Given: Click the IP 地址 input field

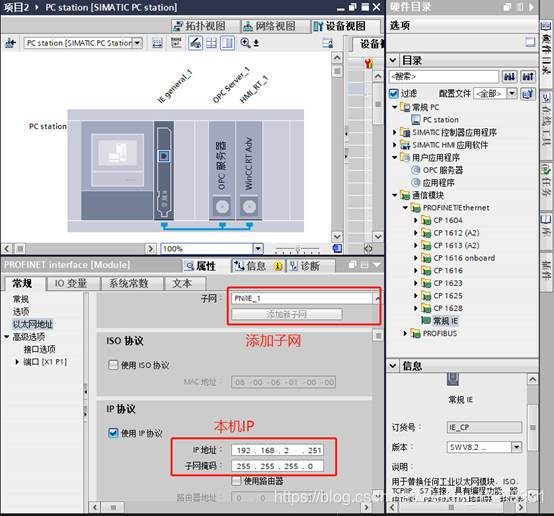Looking at the screenshot, I should pyautogui.click(x=277, y=450).
